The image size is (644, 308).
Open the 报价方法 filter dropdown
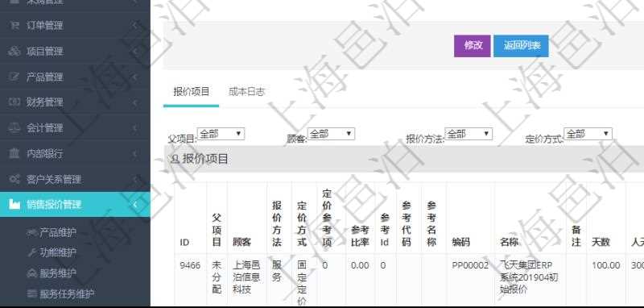[469, 134]
